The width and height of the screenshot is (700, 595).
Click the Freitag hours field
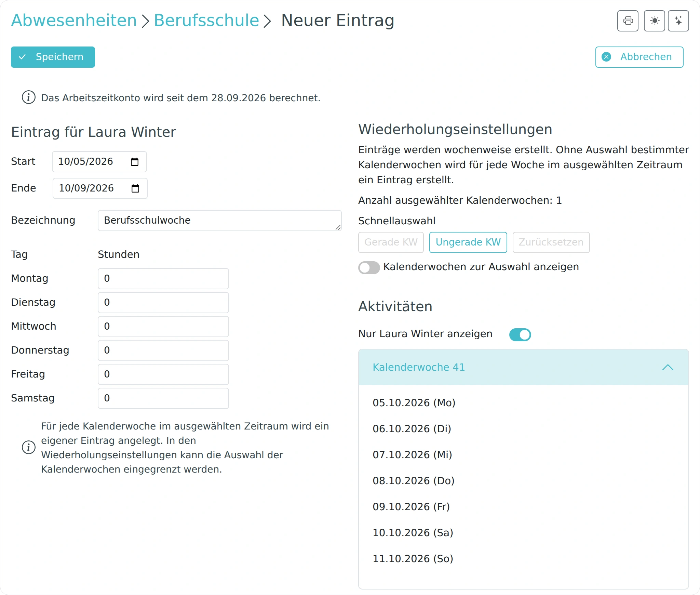coord(163,374)
